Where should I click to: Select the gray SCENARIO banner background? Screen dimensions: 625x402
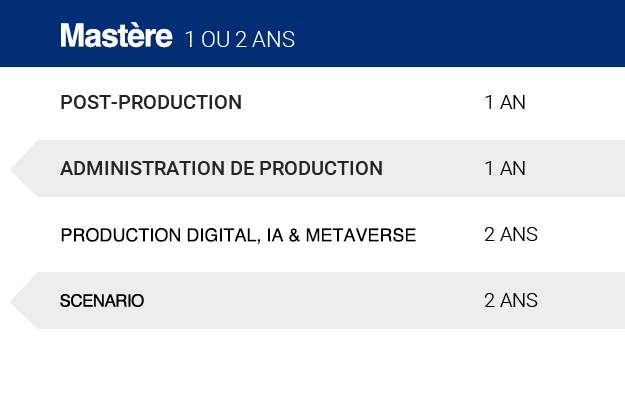click(x=315, y=301)
